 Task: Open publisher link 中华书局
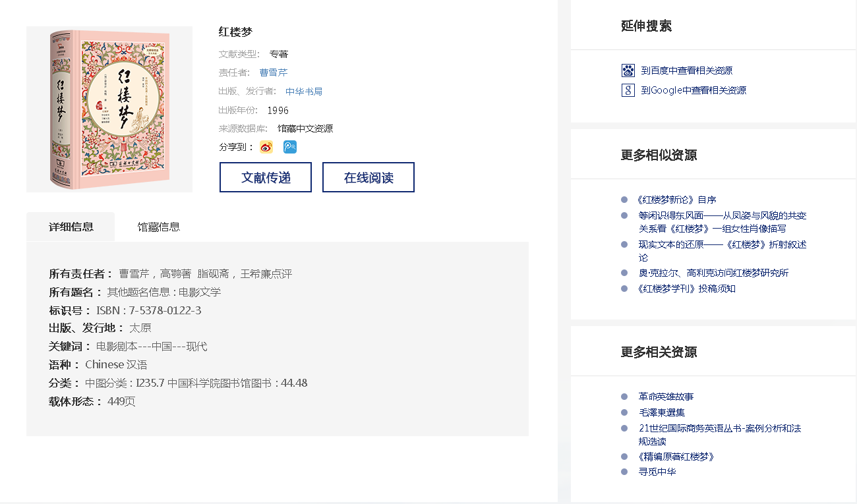pos(304,92)
